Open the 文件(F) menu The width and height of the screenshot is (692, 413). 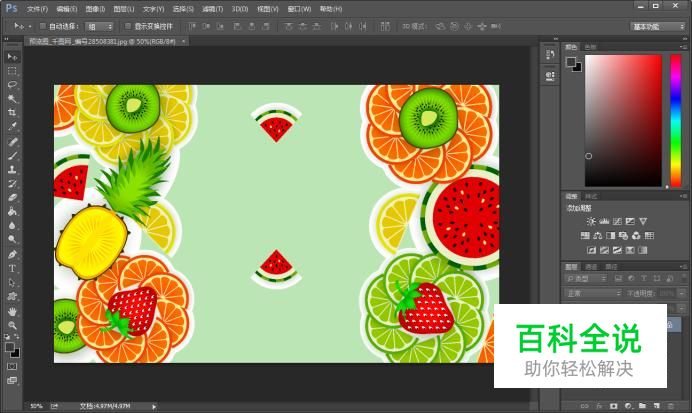coord(37,9)
